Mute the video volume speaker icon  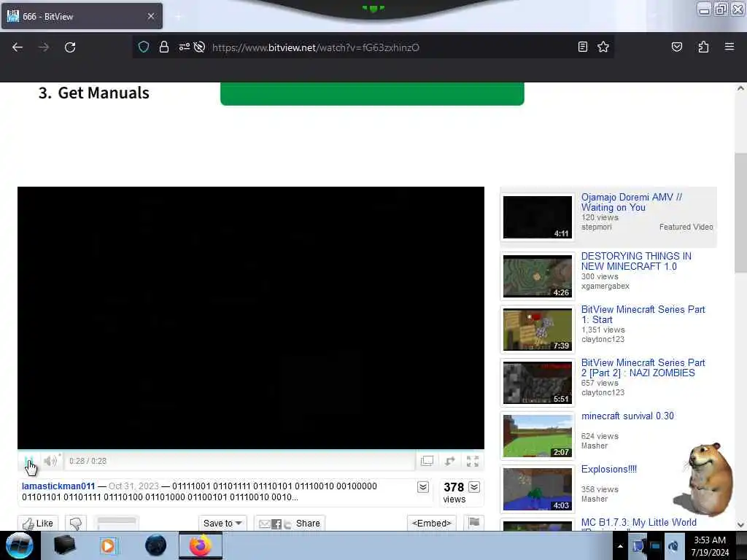click(x=50, y=461)
